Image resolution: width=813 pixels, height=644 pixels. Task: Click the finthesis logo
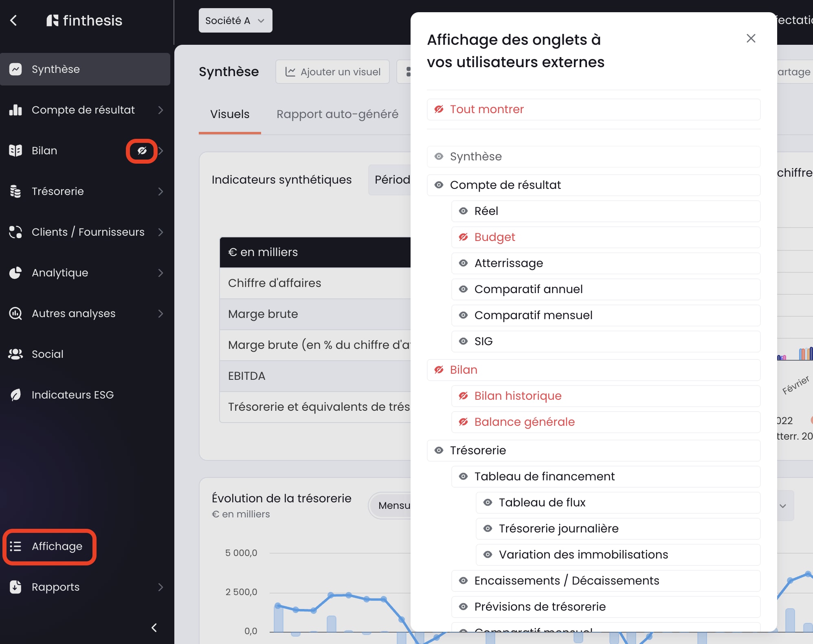(x=84, y=20)
